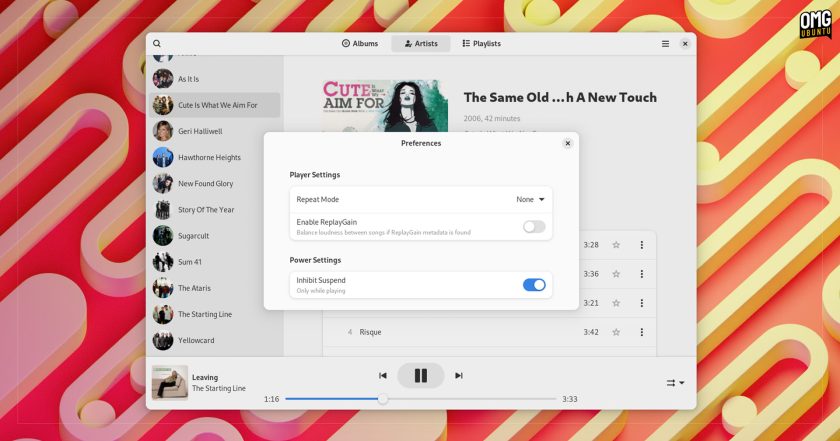840x441 pixels.
Task: Switch to the Artists tab
Action: coord(421,43)
